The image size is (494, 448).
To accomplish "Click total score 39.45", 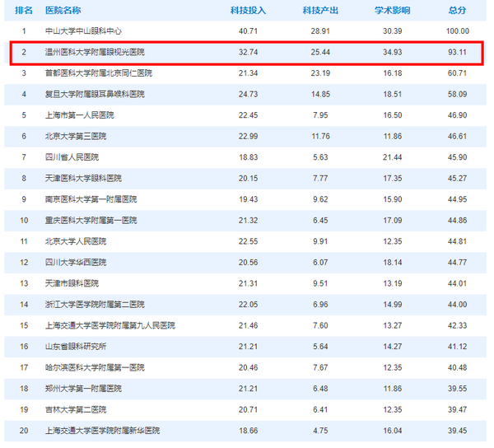I will click(x=458, y=431).
